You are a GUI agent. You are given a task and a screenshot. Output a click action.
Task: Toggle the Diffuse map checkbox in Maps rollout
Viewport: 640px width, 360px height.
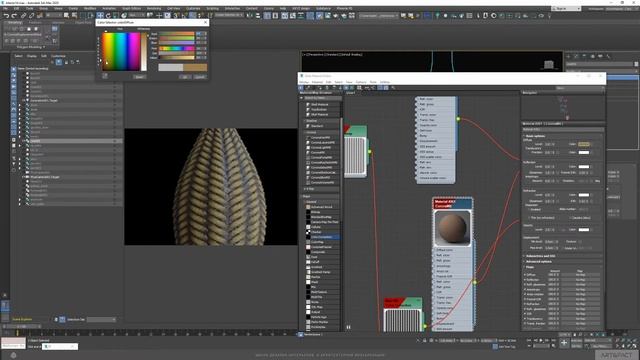[x=525, y=275]
